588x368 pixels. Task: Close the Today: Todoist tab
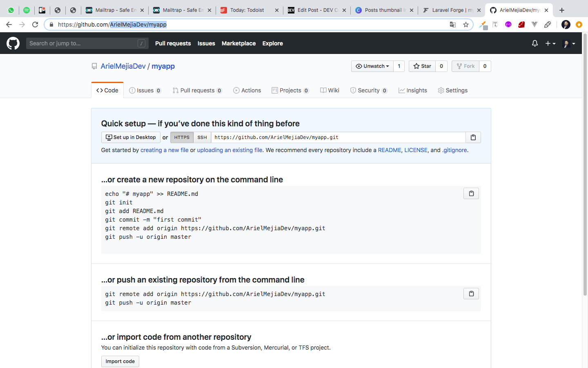277,10
